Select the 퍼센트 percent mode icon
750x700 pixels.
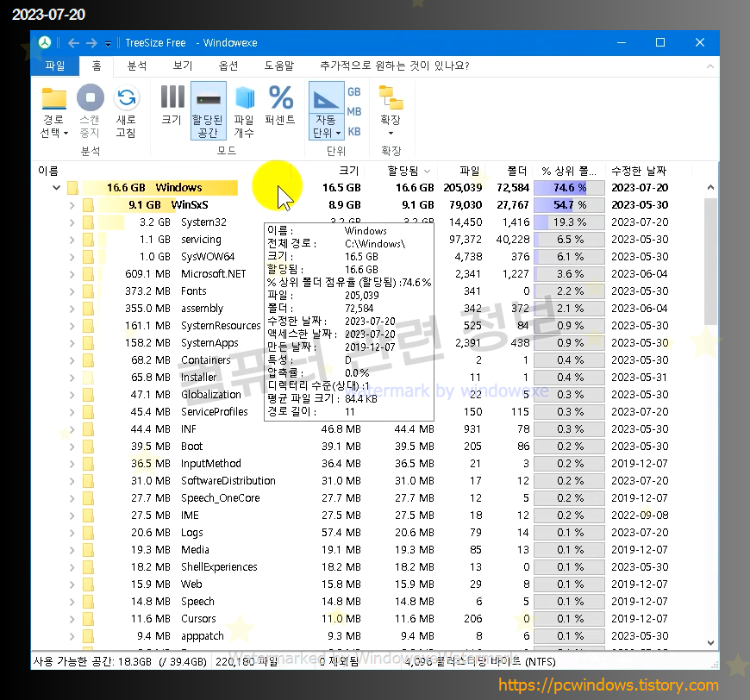pyautogui.click(x=280, y=97)
